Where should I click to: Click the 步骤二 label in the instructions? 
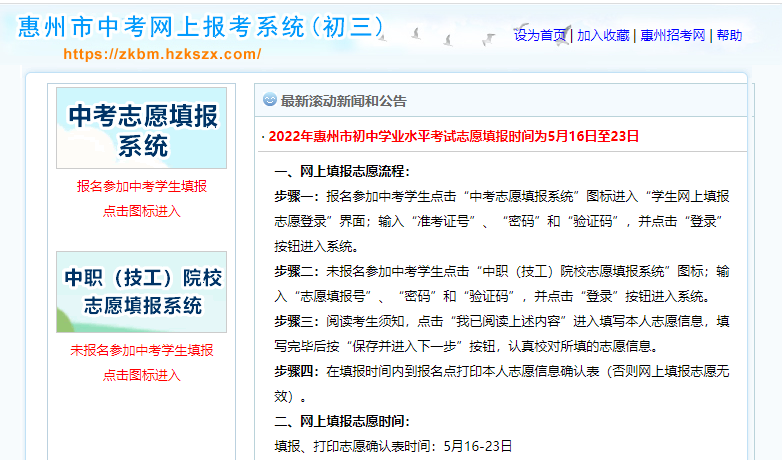tap(297, 271)
